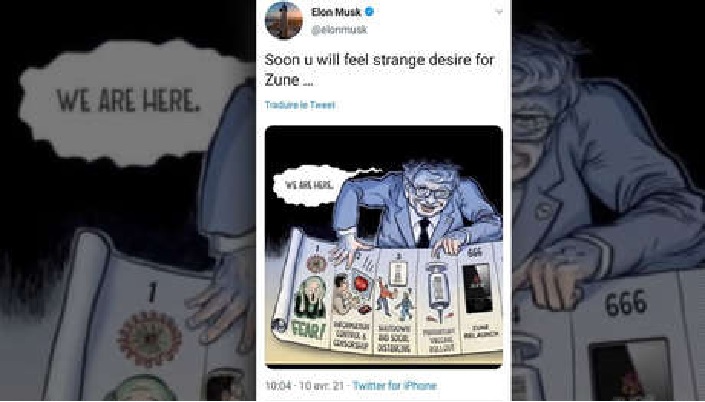The height and width of the screenshot is (402, 705).
Task: Click the word "Zune" in the tweet text
Action: pyautogui.click(x=282, y=80)
